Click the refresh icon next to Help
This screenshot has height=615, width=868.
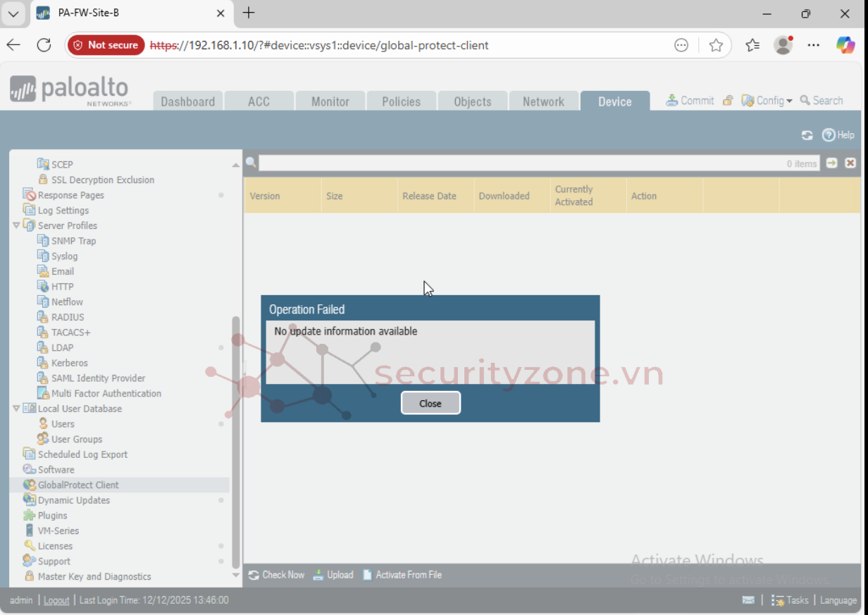[x=807, y=135]
